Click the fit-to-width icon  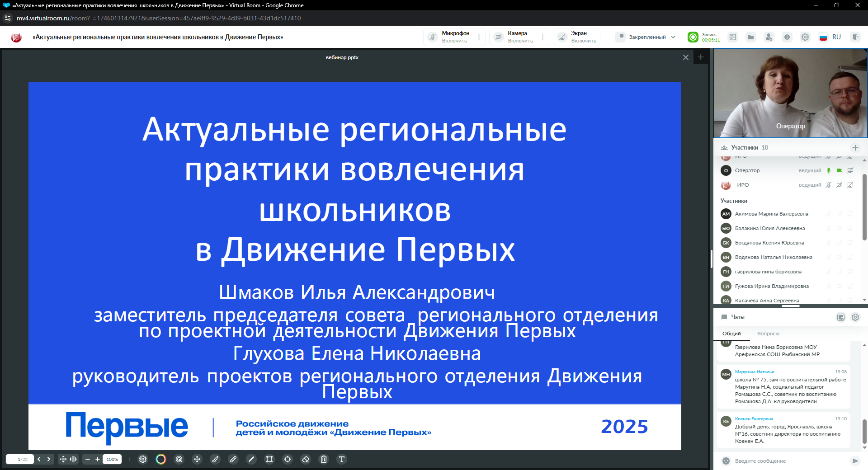(x=73, y=459)
